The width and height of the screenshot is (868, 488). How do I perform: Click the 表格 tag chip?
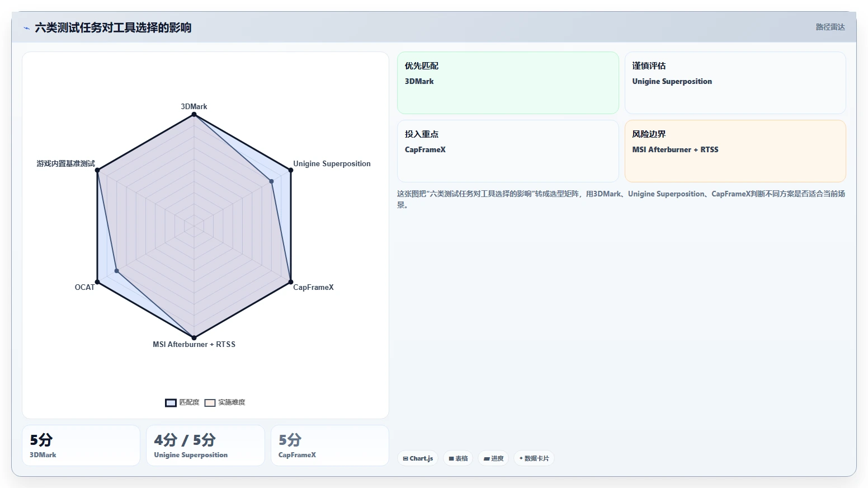tap(458, 458)
